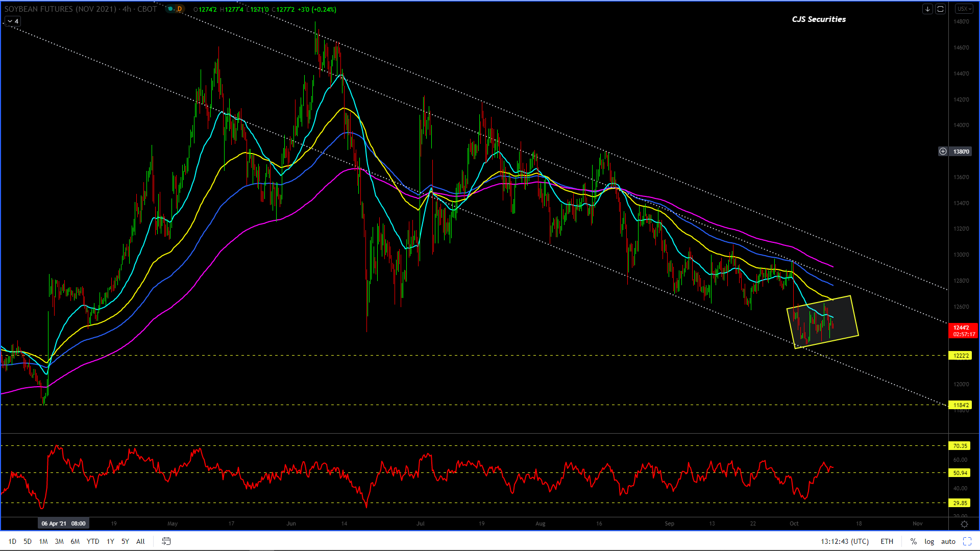Open the ETH session selector
Image resolution: width=980 pixels, height=551 pixels.
887,541
